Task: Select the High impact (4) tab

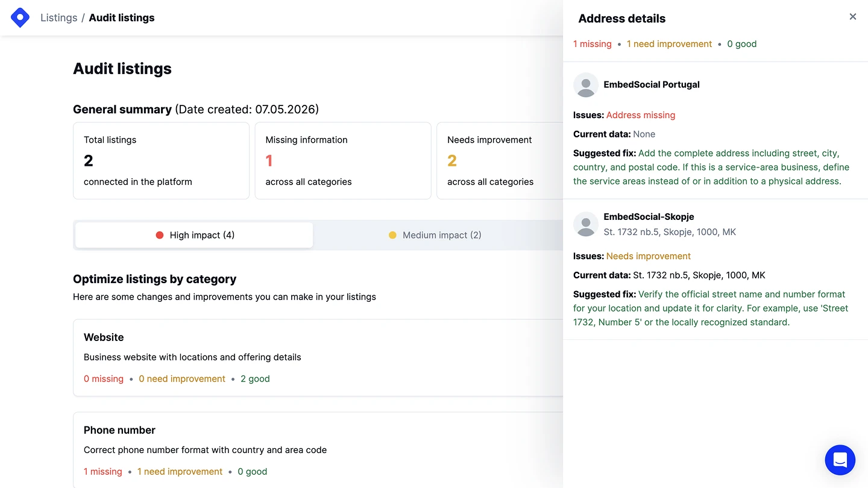Action: pos(194,235)
